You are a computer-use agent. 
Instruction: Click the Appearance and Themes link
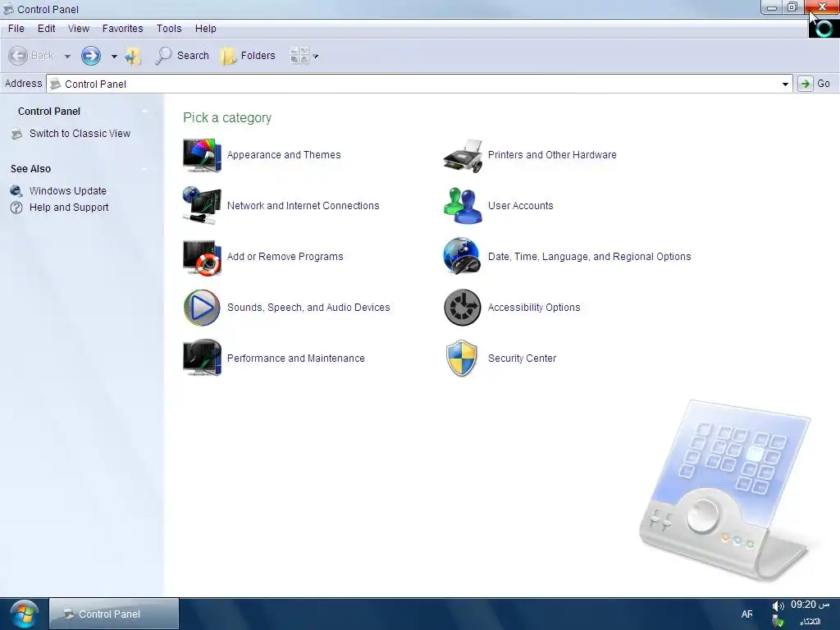(284, 155)
